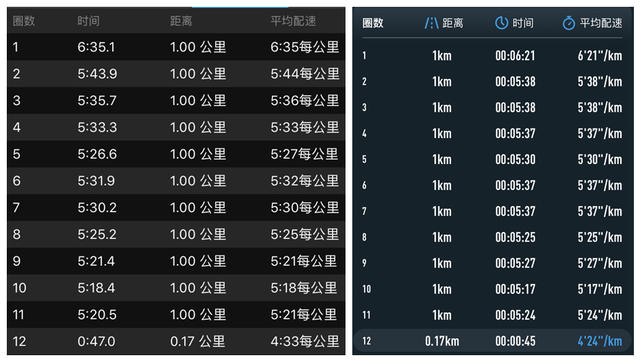
Task: Click the blue tab indicator bar at top
Action: (240, 7)
